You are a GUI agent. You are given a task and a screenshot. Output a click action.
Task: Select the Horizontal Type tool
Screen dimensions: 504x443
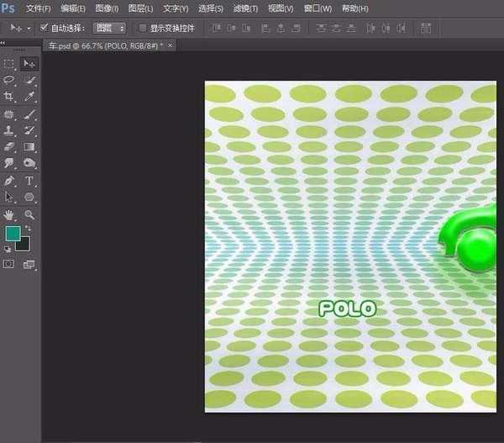tap(29, 181)
